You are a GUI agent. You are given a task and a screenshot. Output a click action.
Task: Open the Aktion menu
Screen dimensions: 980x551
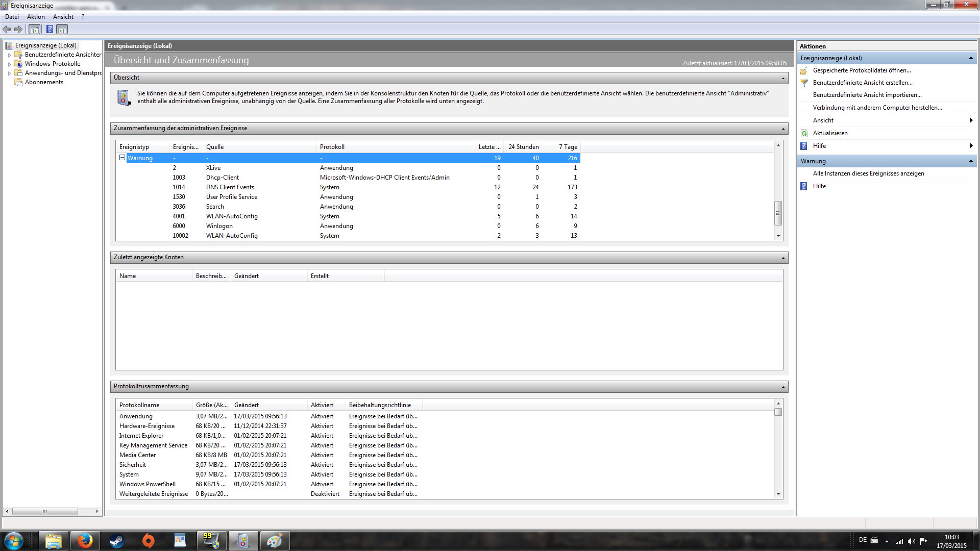point(36,17)
